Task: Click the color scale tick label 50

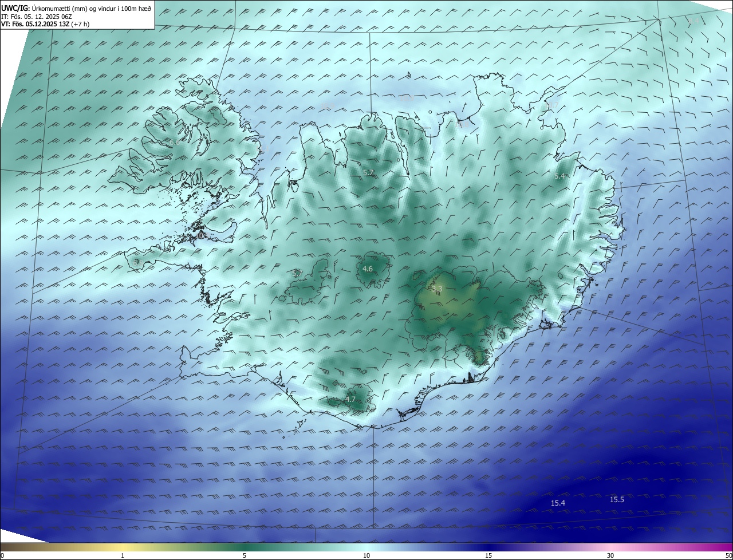Action: coord(728,555)
